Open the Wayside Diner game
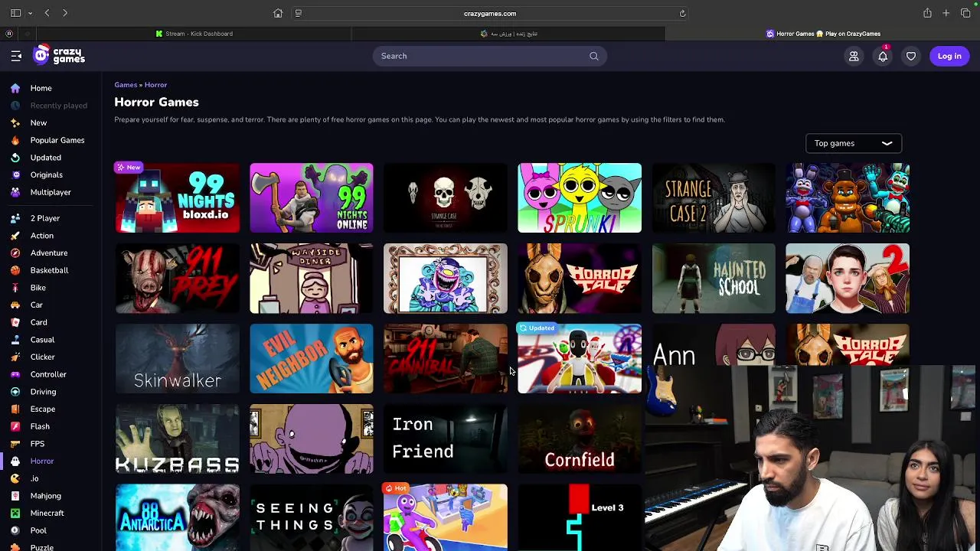The height and width of the screenshot is (551, 980). pos(311,279)
